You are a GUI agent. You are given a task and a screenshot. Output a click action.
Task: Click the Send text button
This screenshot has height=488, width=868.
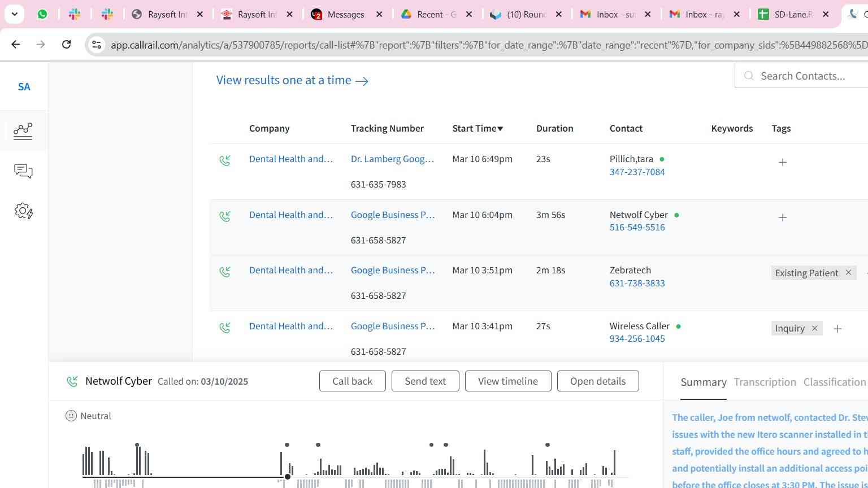point(426,381)
